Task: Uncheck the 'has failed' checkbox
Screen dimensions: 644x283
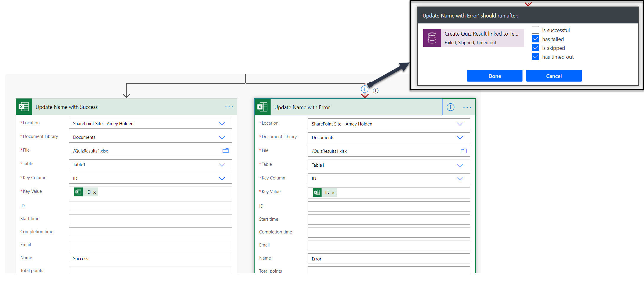Action: [535, 39]
